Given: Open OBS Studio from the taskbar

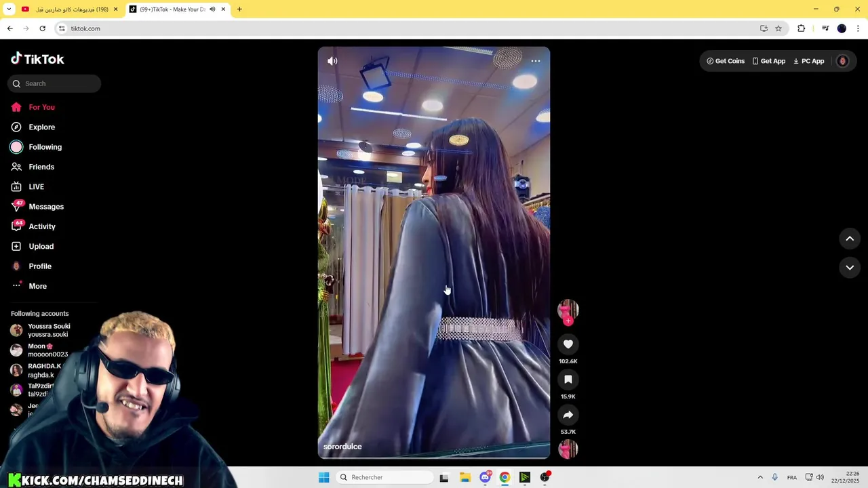Looking at the screenshot, I should click(545, 477).
